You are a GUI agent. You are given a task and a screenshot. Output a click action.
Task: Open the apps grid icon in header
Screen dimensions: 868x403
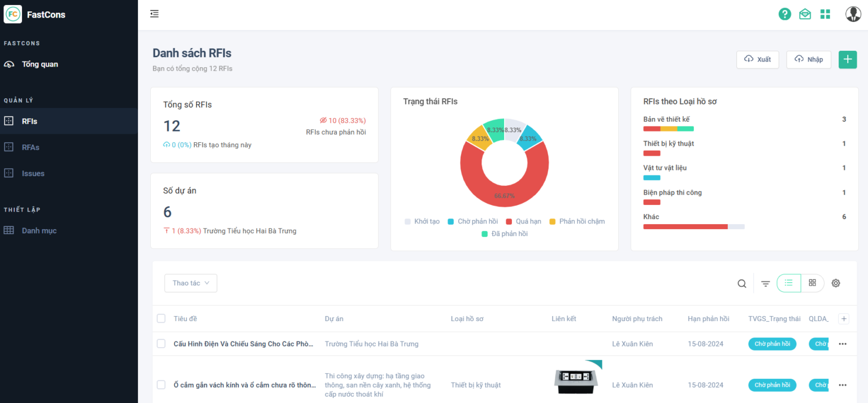pyautogui.click(x=825, y=14)
